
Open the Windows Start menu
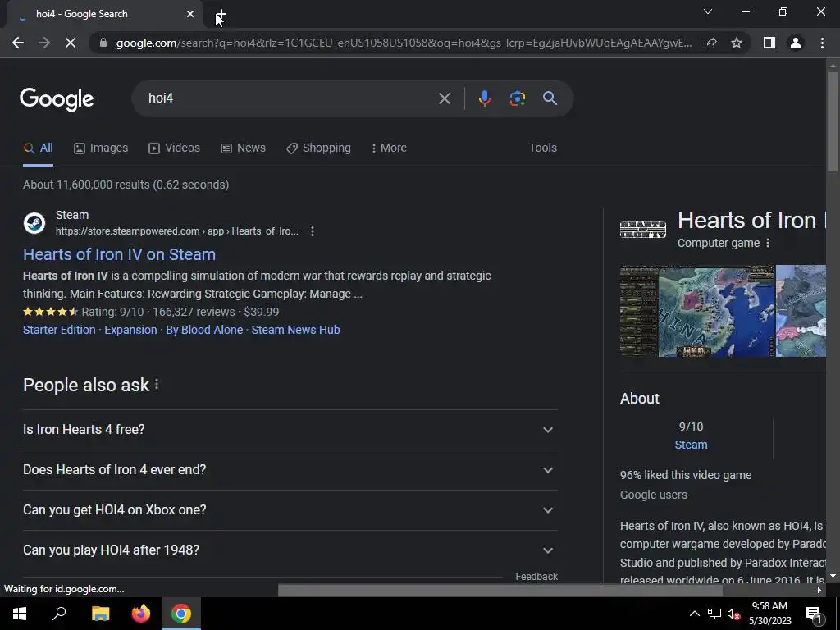point(20,614)
